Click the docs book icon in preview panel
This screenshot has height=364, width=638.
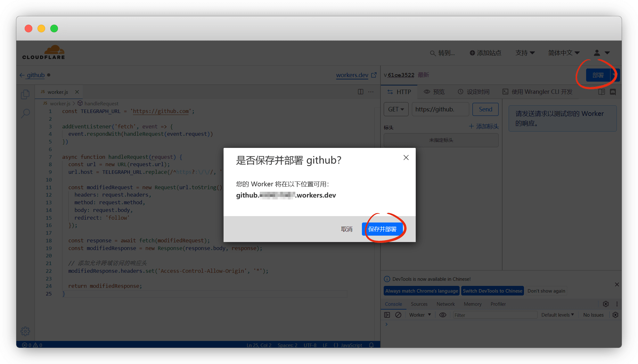(602, 92)
